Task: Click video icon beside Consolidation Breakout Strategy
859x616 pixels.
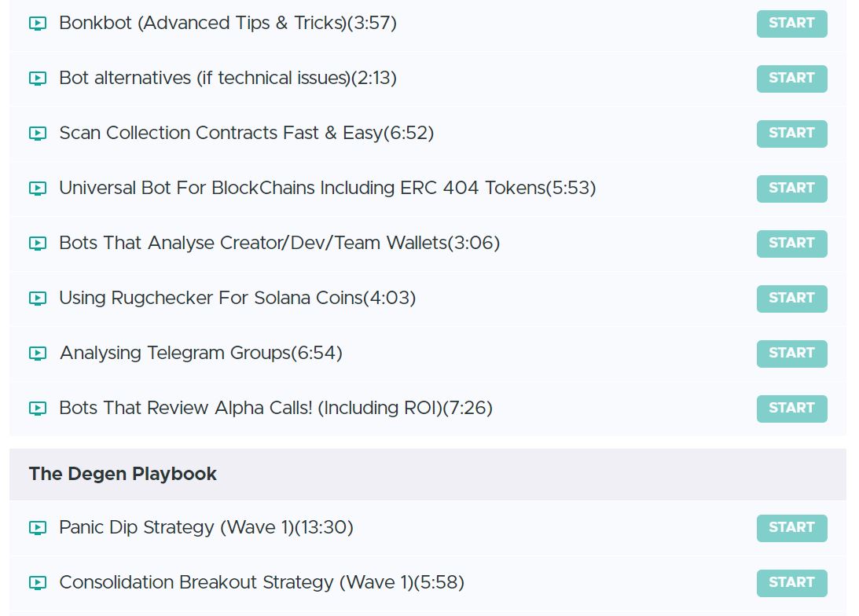Action: click(x=37, y=583)
